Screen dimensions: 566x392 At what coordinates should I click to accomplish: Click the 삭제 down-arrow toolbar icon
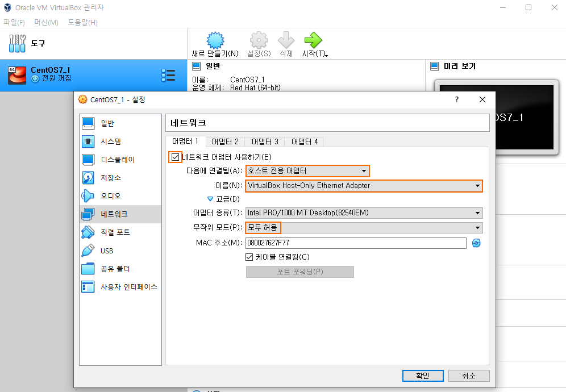[x=286, y=40]
